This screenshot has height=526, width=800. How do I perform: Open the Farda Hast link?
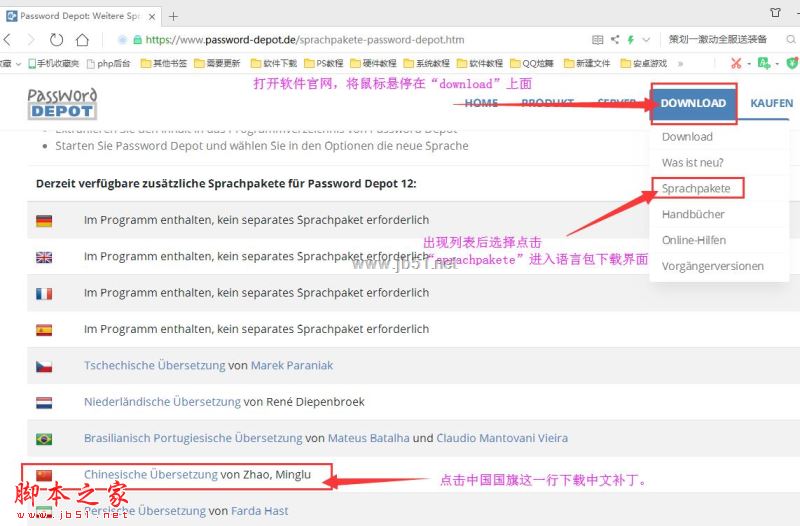260,511
